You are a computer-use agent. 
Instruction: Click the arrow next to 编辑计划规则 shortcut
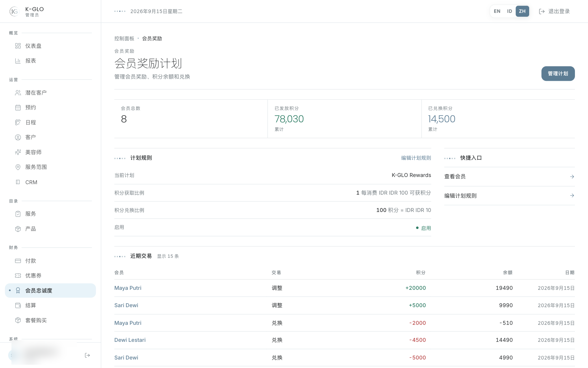pos(572,196)
